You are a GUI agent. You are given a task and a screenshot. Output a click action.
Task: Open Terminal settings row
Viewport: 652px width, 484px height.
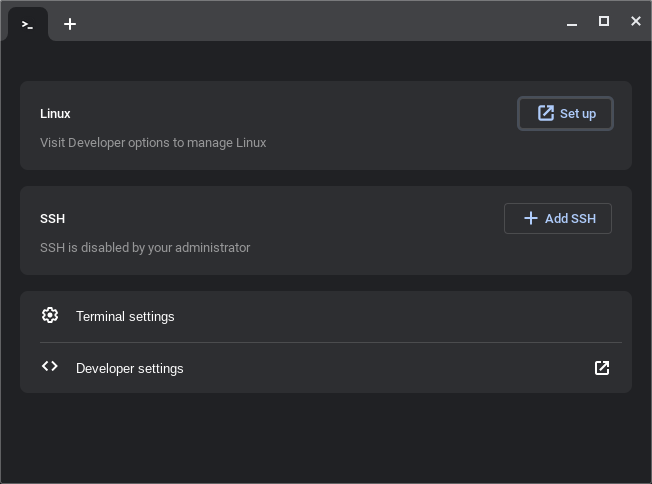pos(326,316)
